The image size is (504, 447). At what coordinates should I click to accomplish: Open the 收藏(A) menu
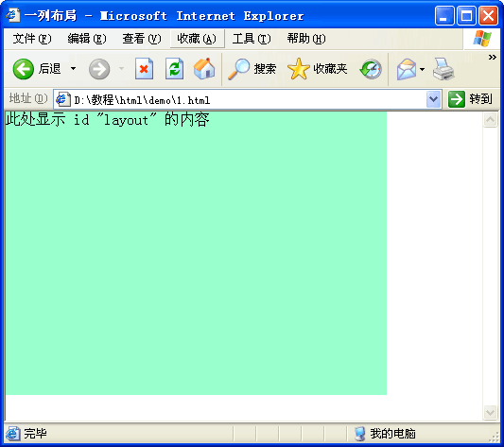[x=197, y=39]
